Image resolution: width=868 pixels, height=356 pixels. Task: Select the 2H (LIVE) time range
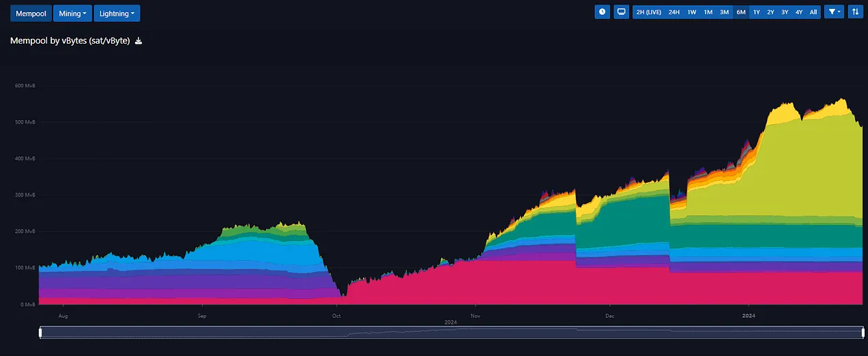pos(648,12)
